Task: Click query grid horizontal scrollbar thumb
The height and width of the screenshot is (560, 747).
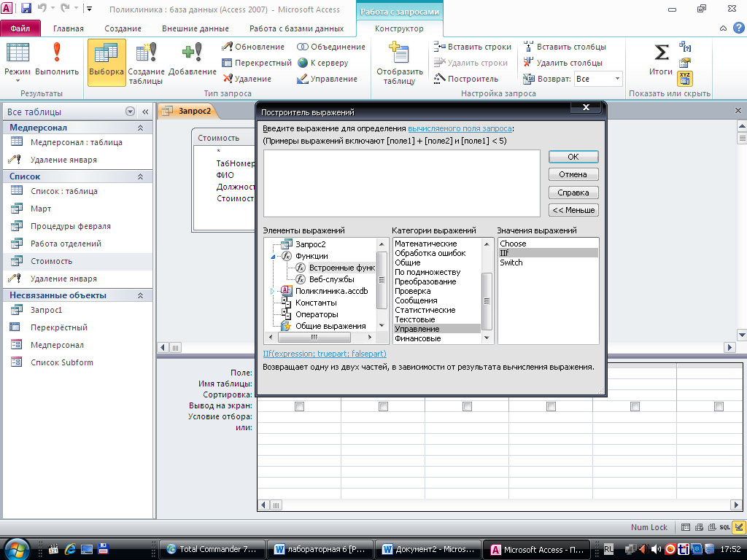Action: coord(276,505)
